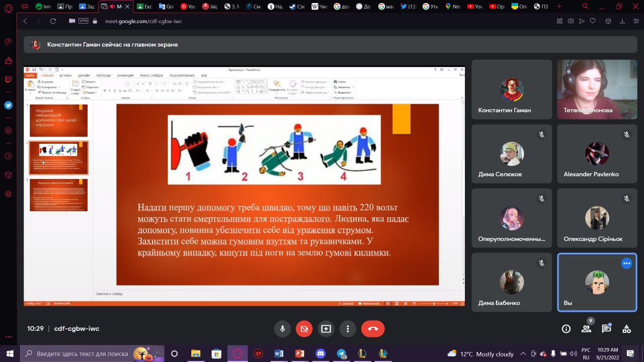Screen dimensions: 644x362
Task: Click Олександр Сіріньок participant name
Action: coord(593,239)
